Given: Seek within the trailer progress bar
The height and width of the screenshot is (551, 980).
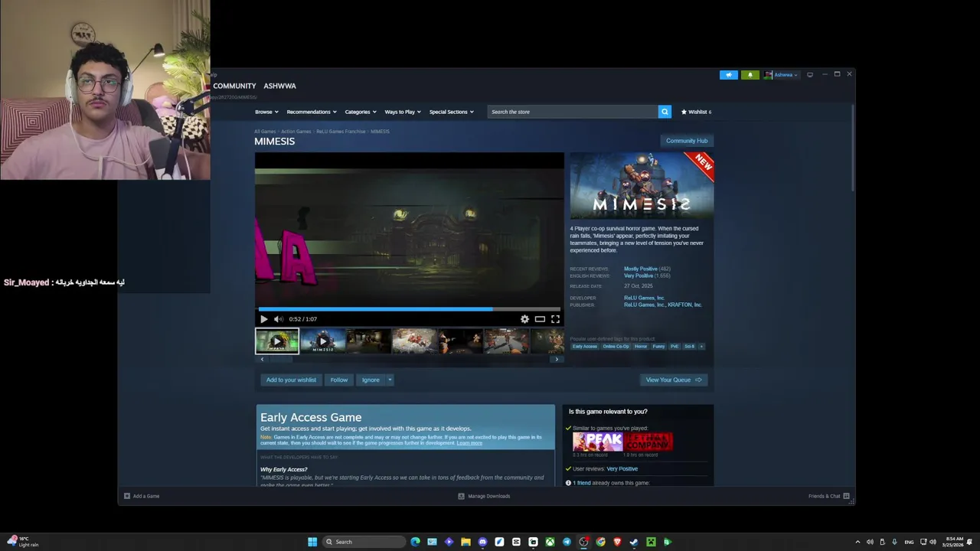Looking at the screenshot, I should click(x=410, y=309).
